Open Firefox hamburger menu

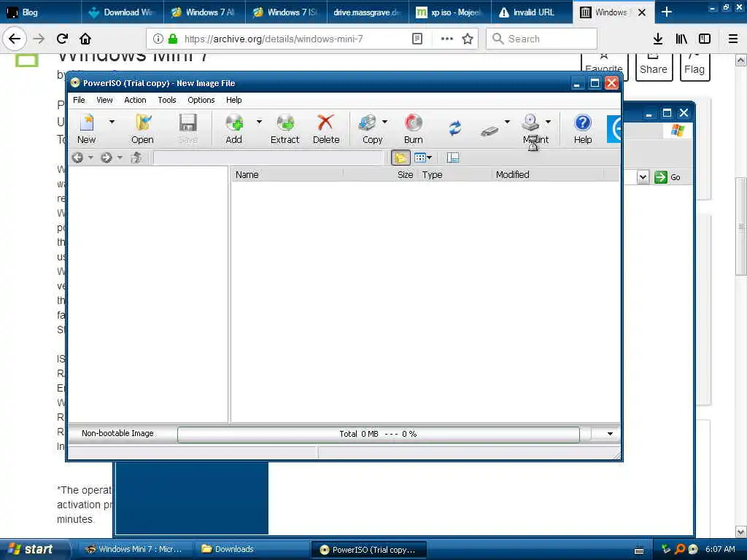(x=733, y=39)
